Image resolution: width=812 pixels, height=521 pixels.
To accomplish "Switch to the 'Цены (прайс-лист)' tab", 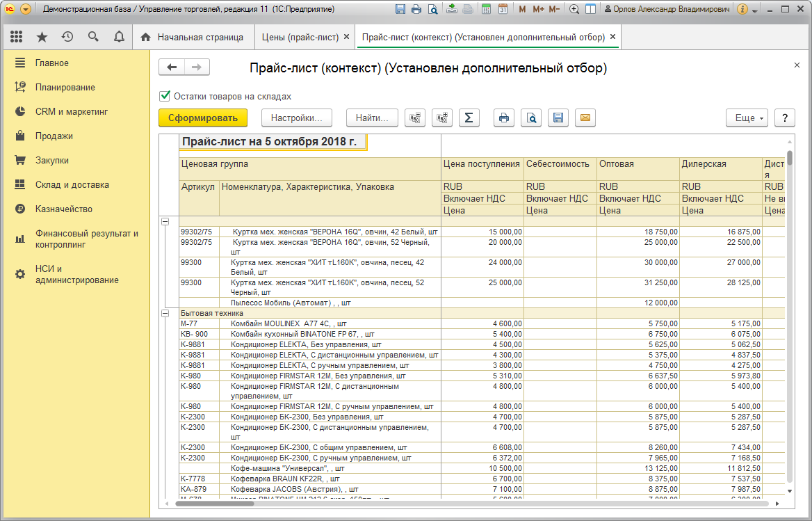I will [300, 38].
